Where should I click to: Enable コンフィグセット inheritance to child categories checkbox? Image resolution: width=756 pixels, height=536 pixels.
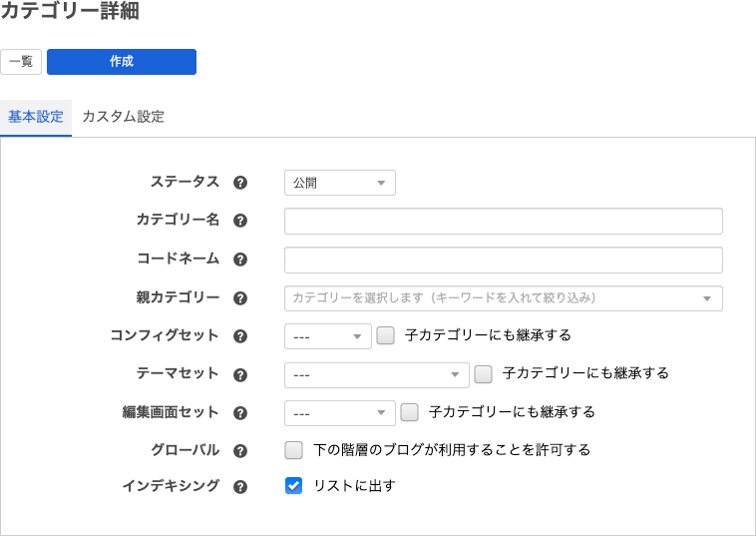[386, 336]
